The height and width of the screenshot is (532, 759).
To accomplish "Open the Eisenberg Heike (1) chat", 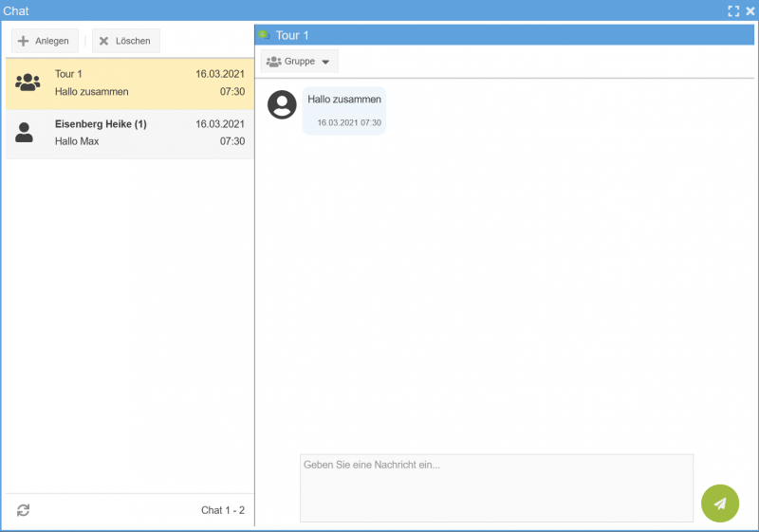I will pos(130,134).
